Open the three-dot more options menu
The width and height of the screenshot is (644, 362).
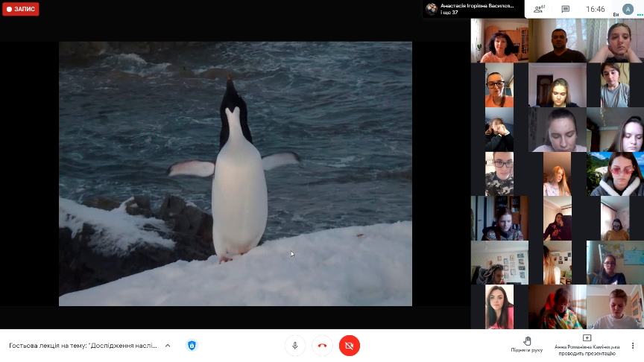pyautogui.click(x=633, y=346)
